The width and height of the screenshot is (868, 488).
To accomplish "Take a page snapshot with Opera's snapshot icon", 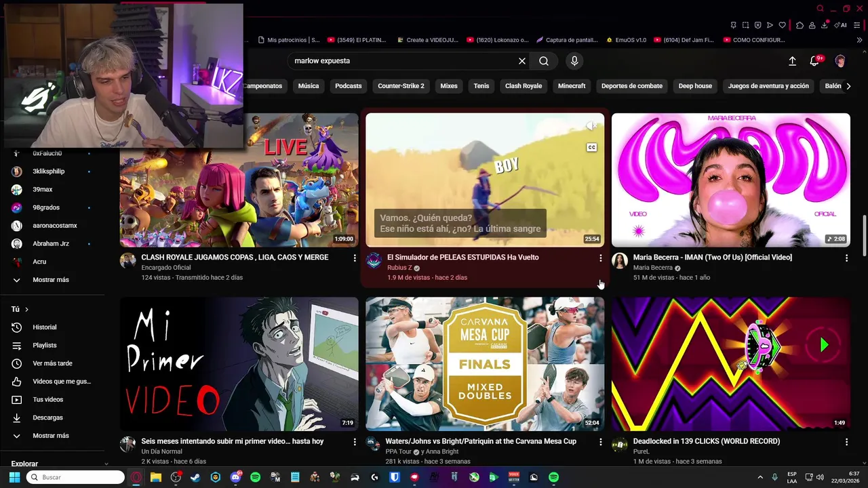I will 745,25.
